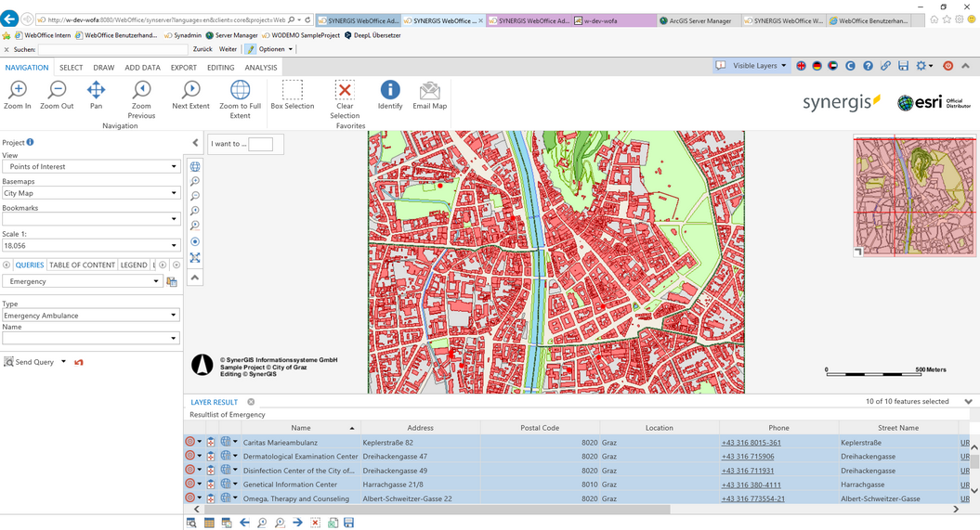Open the Type Emergency Ambulance dropdown
Viewport: 980px width, 530px height.
pos(90,316)
